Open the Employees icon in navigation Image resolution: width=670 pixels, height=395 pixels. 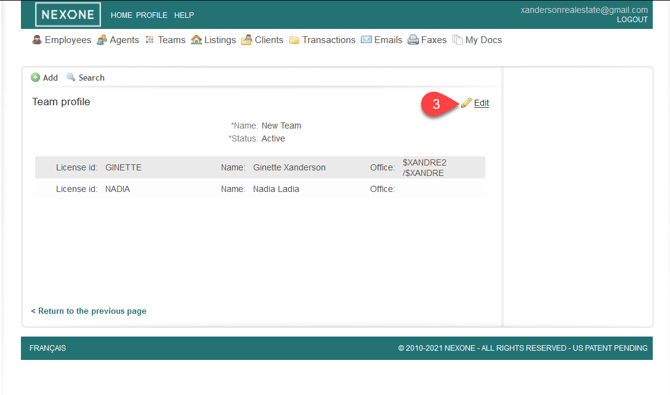coord(37,40)
